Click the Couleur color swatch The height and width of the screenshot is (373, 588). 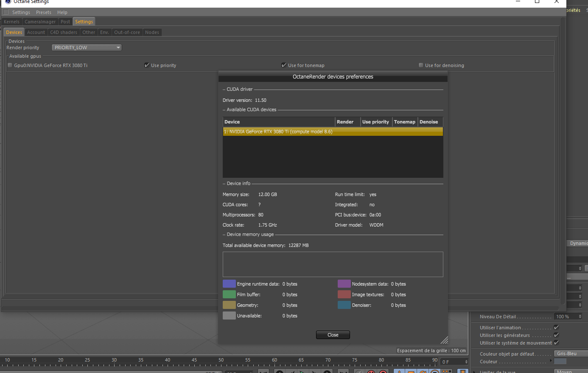coord(560,362)
